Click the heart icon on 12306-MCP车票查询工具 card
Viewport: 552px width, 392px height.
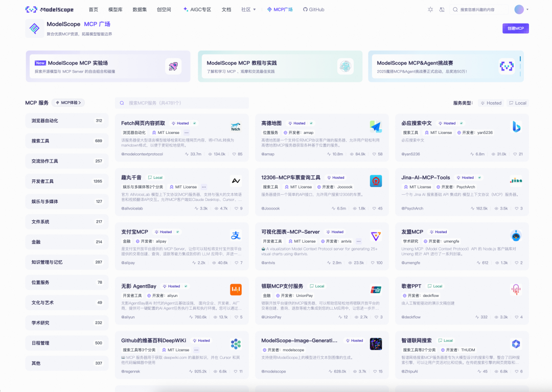pyautogui.click(x=374, y=209)
